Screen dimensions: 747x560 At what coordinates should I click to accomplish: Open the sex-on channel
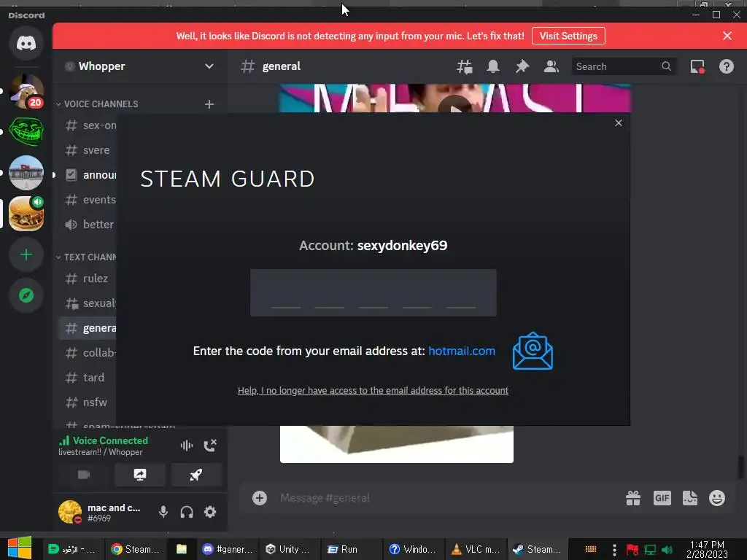pyautogui.click(x=90, y=125)
